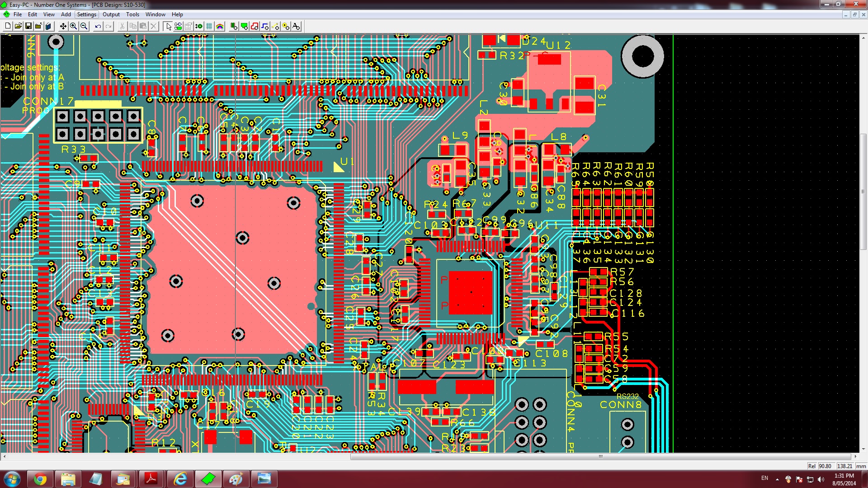
Task: Select the Add Component icon
Action: click(x=234, y=26)
